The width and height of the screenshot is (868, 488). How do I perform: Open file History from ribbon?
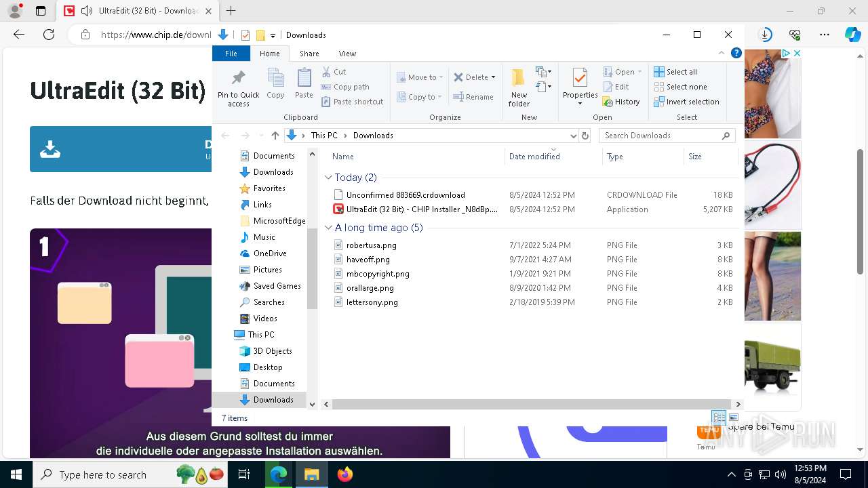[621, 102]
